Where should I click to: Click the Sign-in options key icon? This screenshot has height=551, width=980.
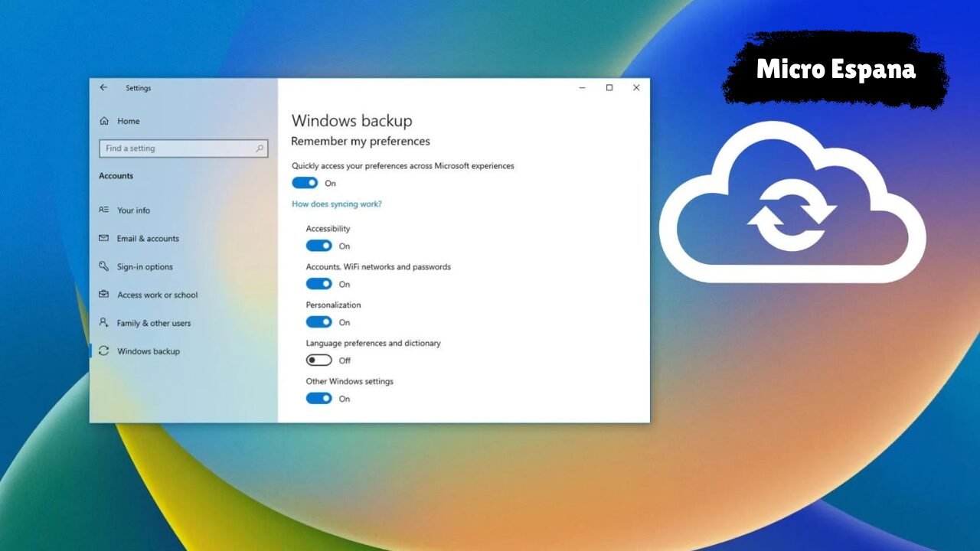103,266
